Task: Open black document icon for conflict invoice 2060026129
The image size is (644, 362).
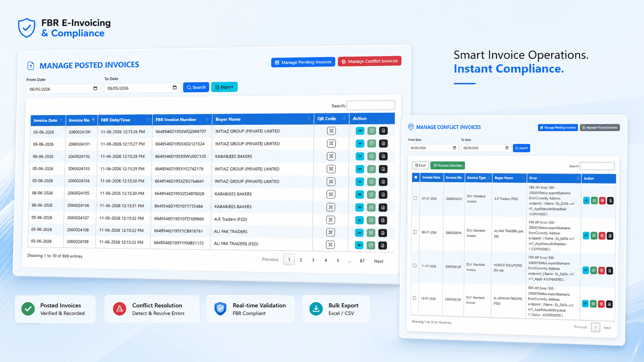Action: (x=609, y=304)
